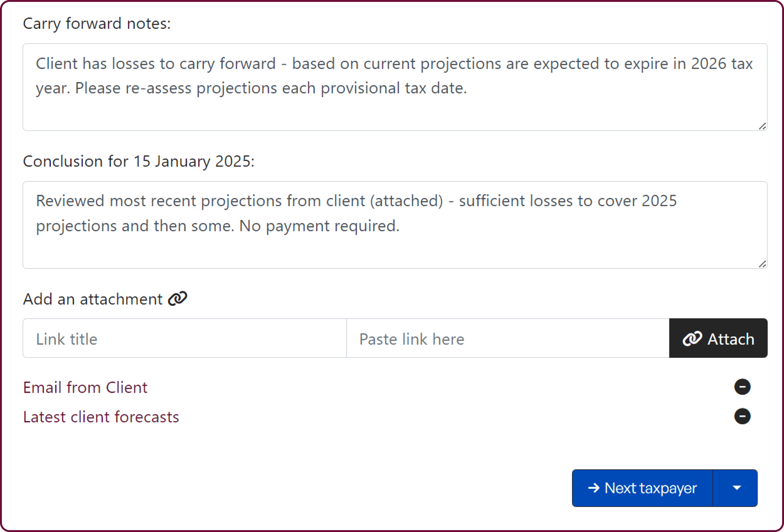Open the Latest client forecasts link
This screenshot has width=784, height=532.
(x=101, y=417)
